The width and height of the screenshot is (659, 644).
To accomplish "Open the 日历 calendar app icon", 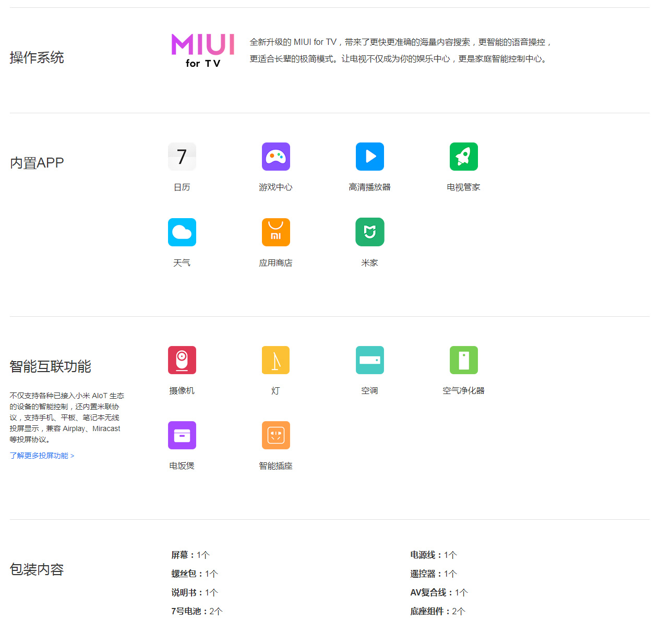I will click(182, 157).
